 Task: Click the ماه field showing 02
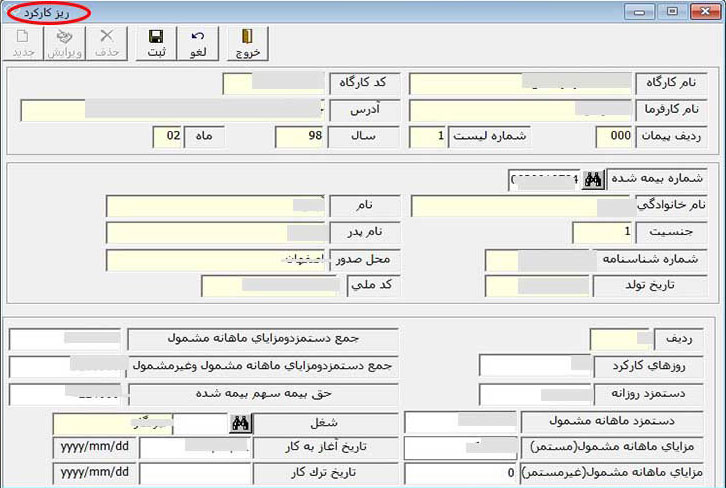tap(167, 136)
